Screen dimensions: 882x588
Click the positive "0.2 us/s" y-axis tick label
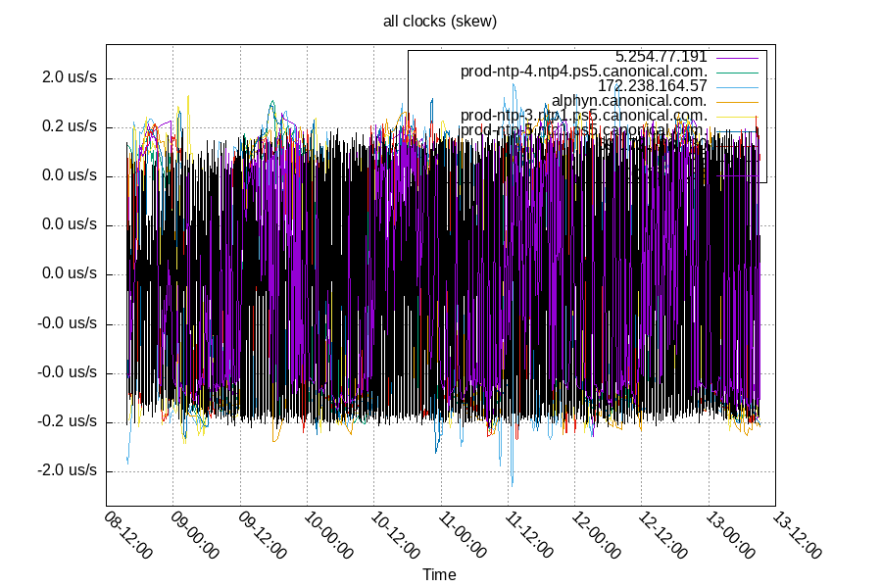pos(70,126)
